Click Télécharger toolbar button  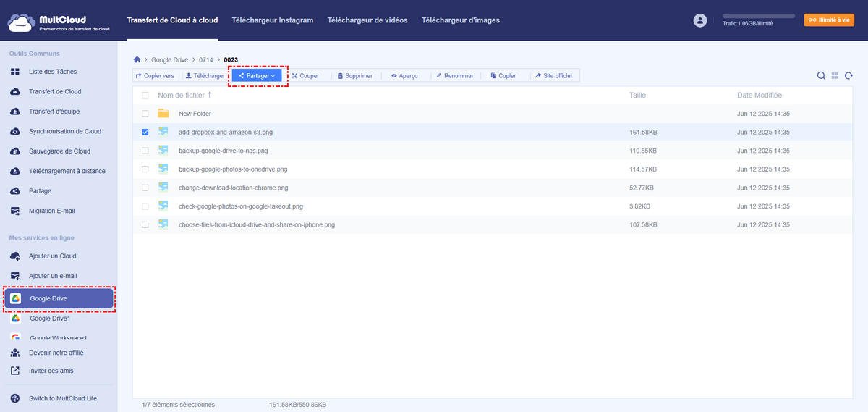coord(205,75)
